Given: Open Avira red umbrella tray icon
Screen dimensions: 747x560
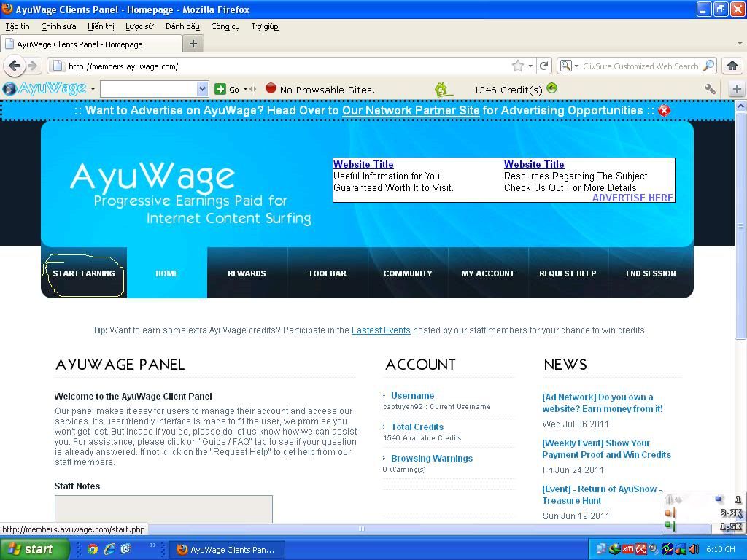Looking at the screenshot, I should 640,549.
